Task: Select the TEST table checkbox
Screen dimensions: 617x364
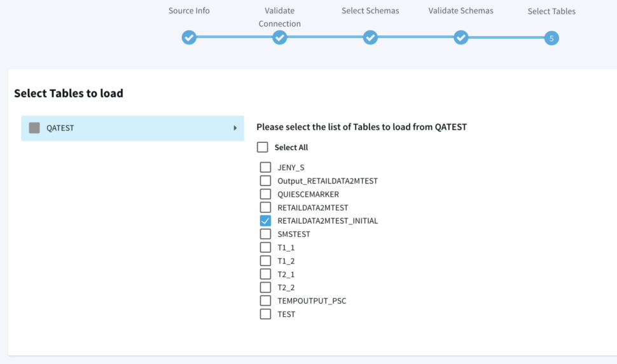Action: click(x=265, y=314)
